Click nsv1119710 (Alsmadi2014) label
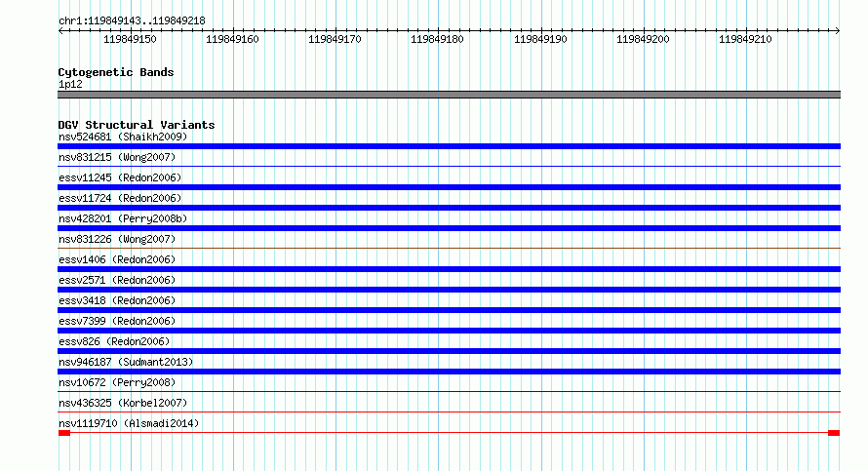 (129, 423)
